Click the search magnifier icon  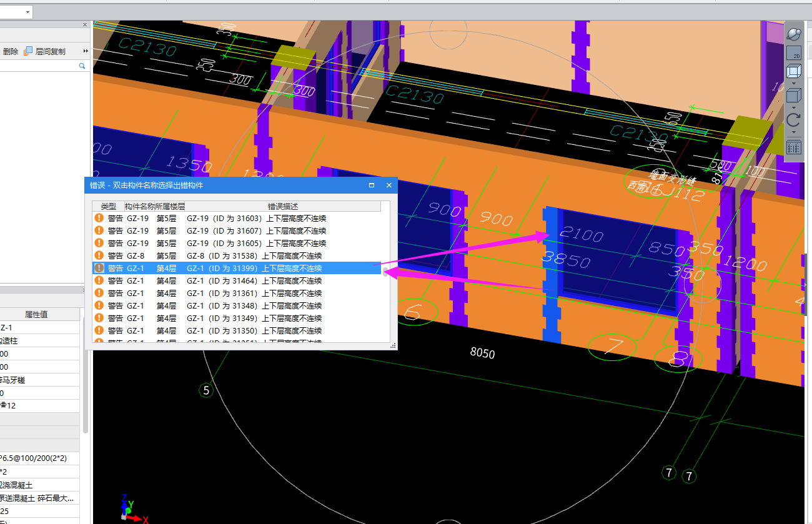tap(82, 65)
